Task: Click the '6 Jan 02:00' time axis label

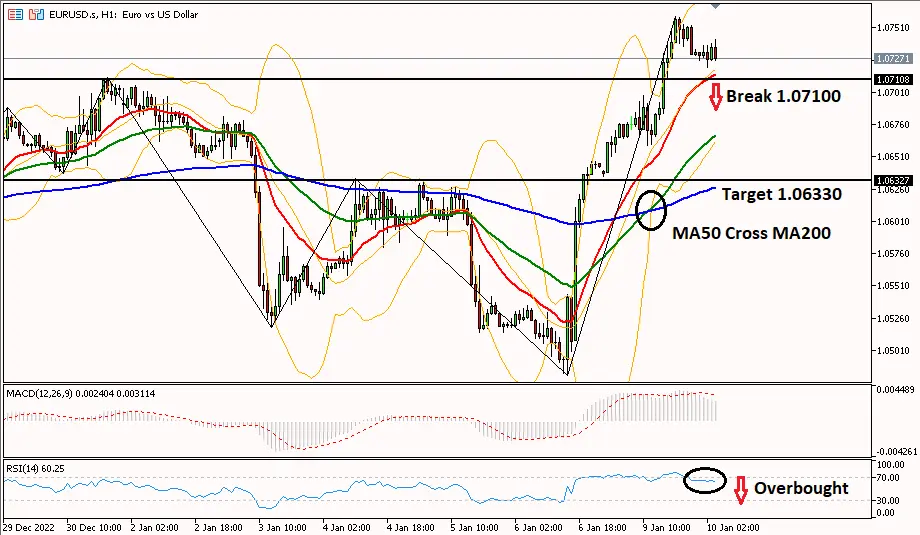Action: click(539, 527)
